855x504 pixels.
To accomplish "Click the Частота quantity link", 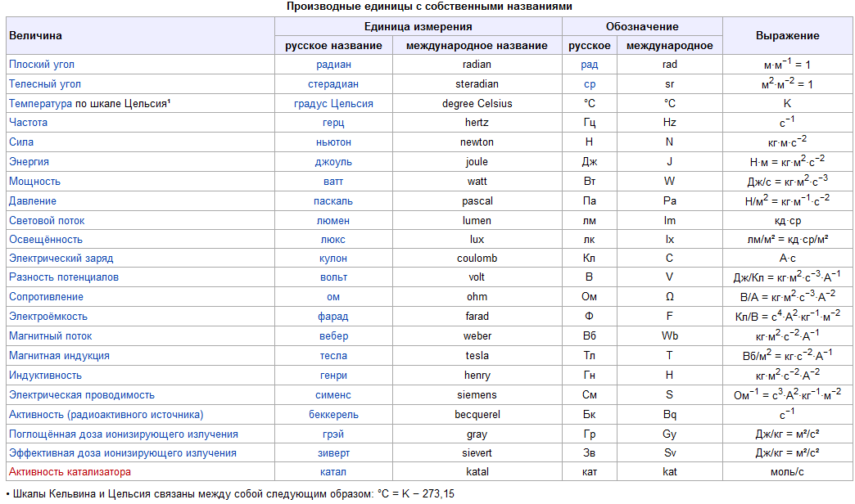I will (29, 122).
